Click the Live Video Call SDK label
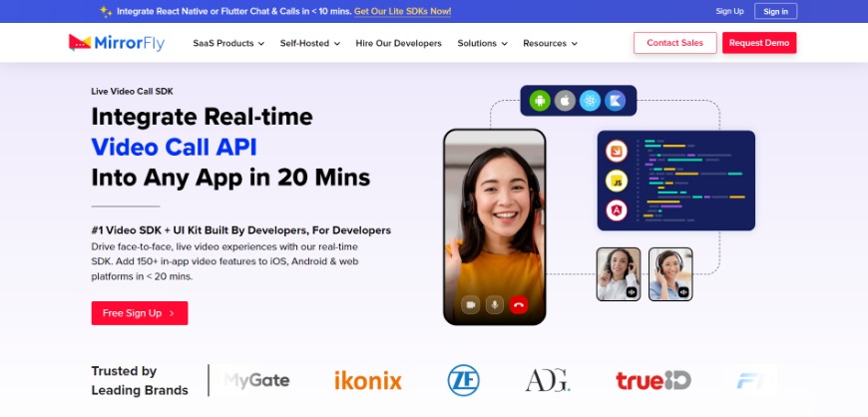 coord(133,92)
